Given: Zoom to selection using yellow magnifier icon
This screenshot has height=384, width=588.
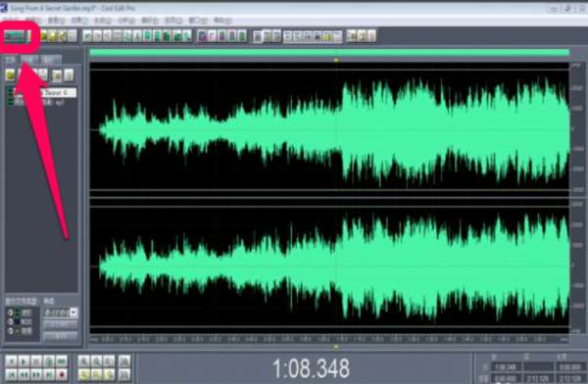Looking at the screenshot, I should (84, 374).
